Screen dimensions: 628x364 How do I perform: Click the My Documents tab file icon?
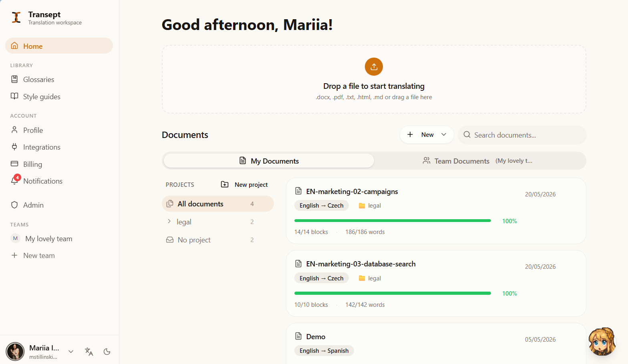click(x=243, y=160)
